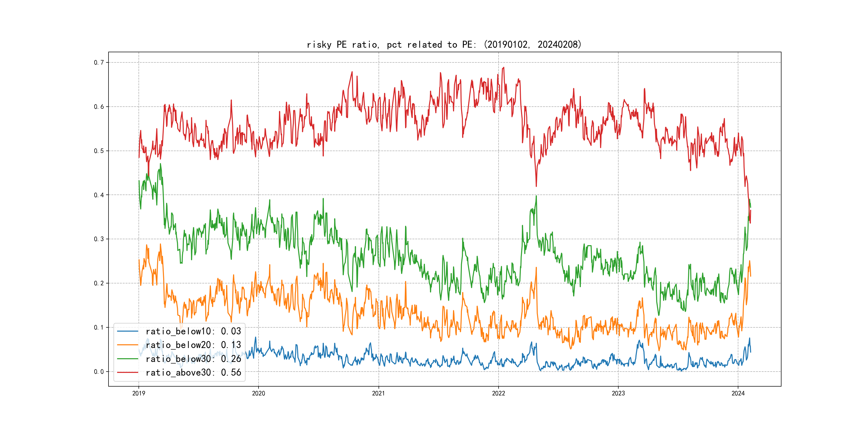Viewport: 868px width, 434px height.
Task: Click the 2019 x-axis tick label
Action: 139,393
